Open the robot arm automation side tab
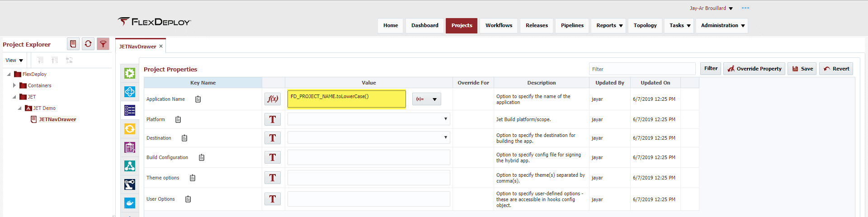 click(130, 184)
